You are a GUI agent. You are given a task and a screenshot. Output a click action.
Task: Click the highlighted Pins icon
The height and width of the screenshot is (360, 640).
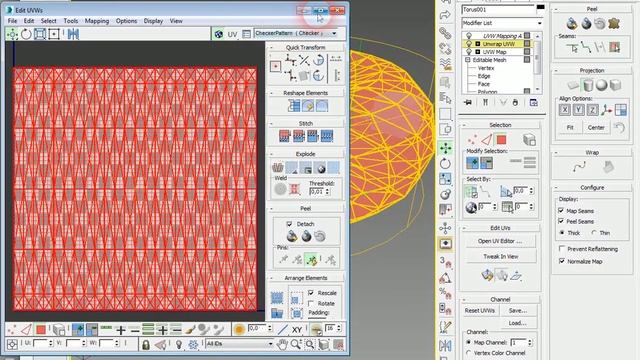tap(311, 259)
